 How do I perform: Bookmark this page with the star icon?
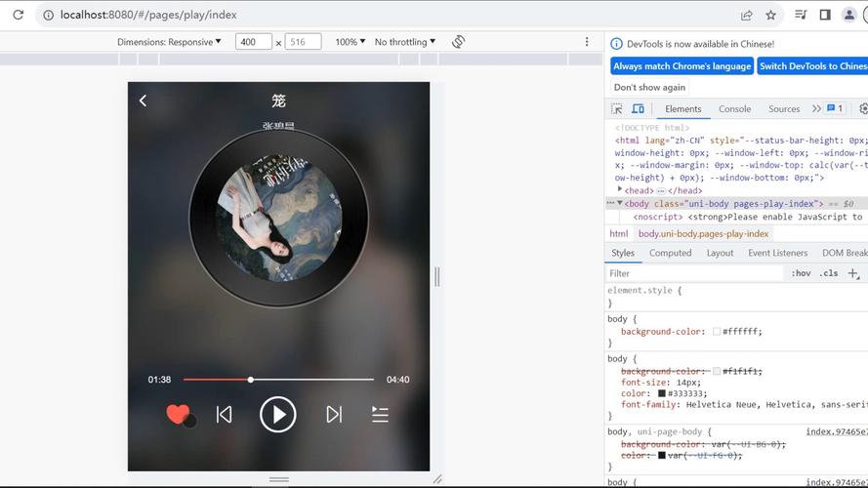click(x=770, y=15)
